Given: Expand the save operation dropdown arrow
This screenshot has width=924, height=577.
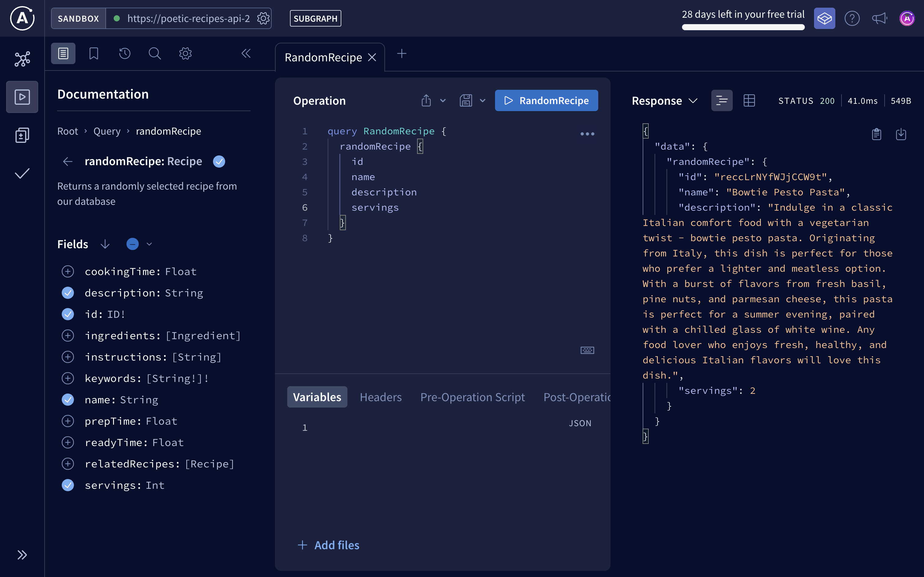Looking at the screenshot, I should click(482, 100).
